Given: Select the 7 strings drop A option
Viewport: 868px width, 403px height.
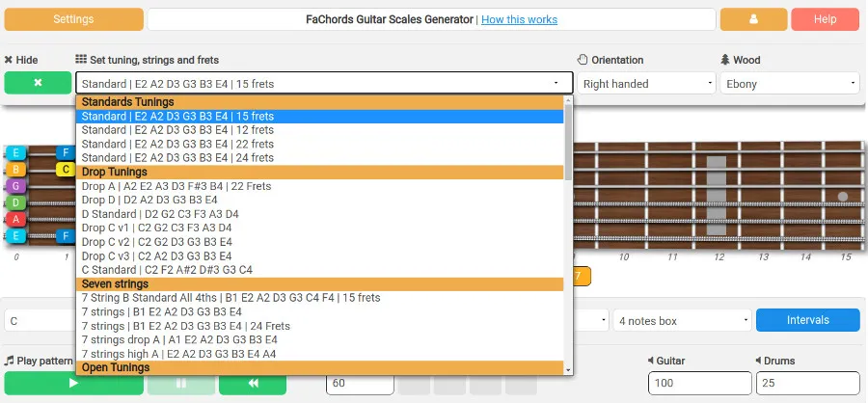Looking at the screenshot, I should point(320,340).
